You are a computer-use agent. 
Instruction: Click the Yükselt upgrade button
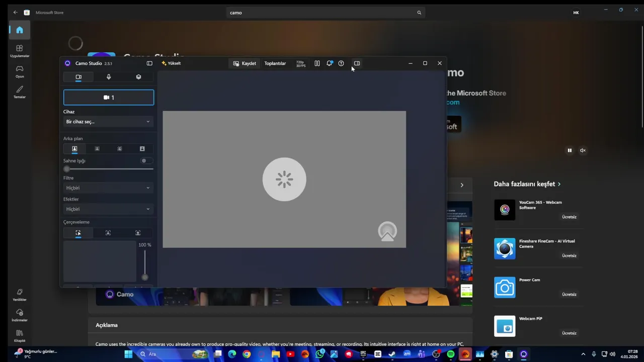click(171, 63)
